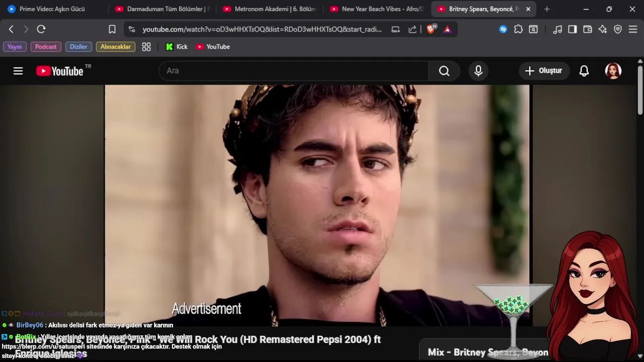Click the BirBey06 chat username
644x362 pixels.
[30, 325]
